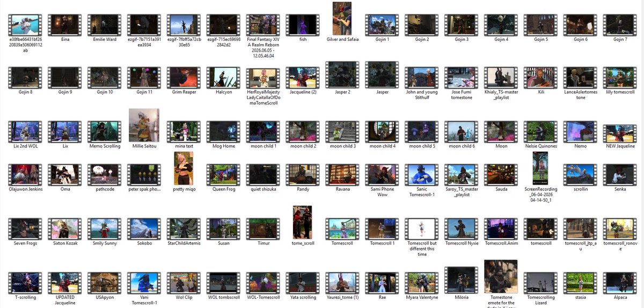Click the Tomescroll Nyxie video thumbnail
This screenshot has height=308, width=644.
[462, 228]
